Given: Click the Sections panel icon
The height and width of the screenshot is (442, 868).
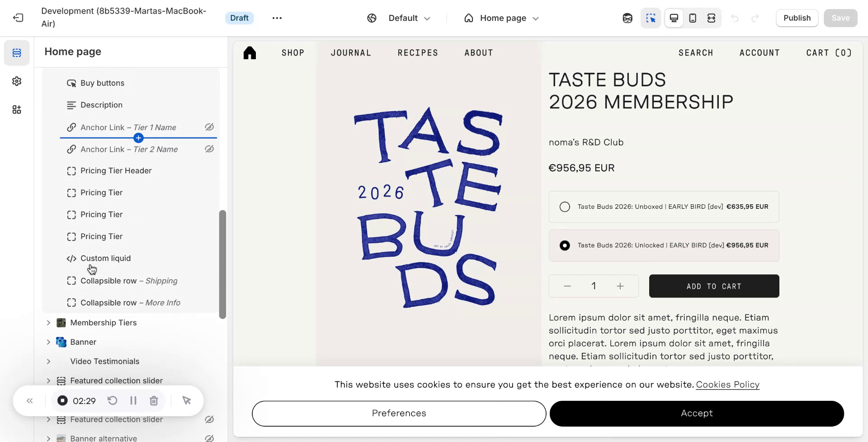Looking at the screenshot, I should click(x=17, y=53).
